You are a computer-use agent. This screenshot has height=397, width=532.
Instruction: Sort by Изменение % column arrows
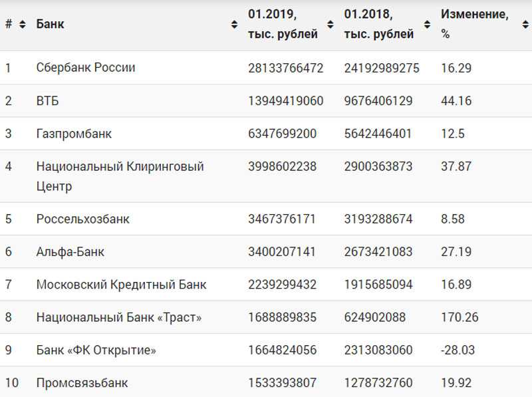(525, 25)
